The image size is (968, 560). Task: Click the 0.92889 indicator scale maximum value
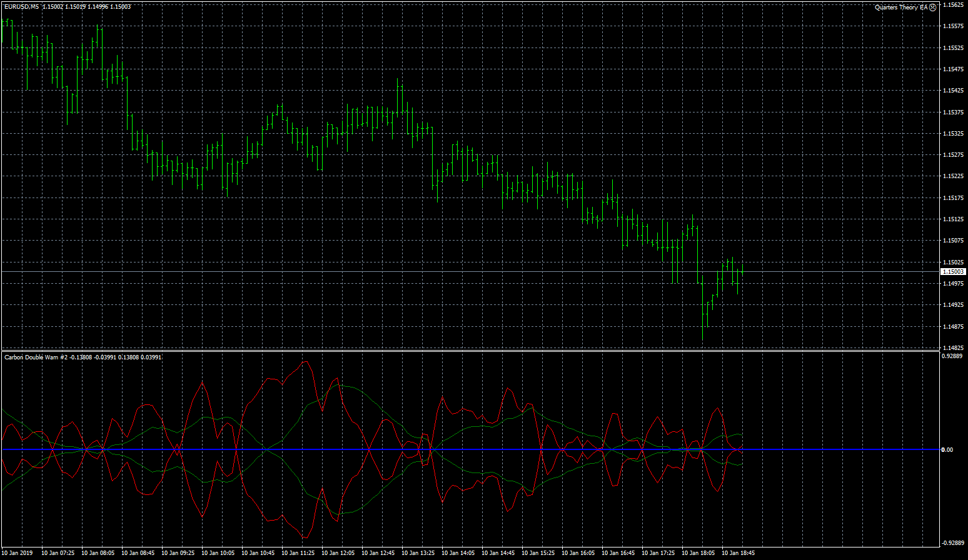[x=952, y=356]
